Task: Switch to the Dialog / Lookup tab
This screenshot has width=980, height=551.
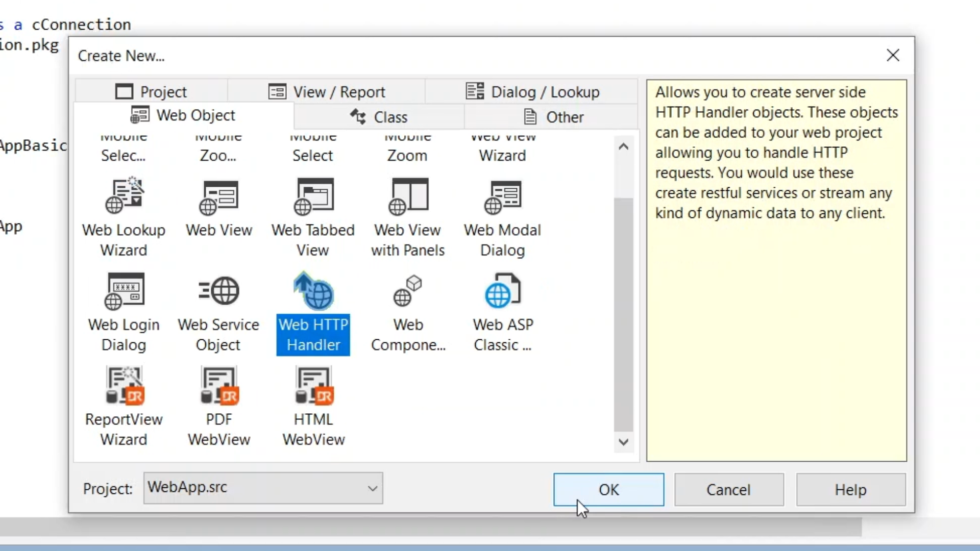Action: tap(532, 92)
